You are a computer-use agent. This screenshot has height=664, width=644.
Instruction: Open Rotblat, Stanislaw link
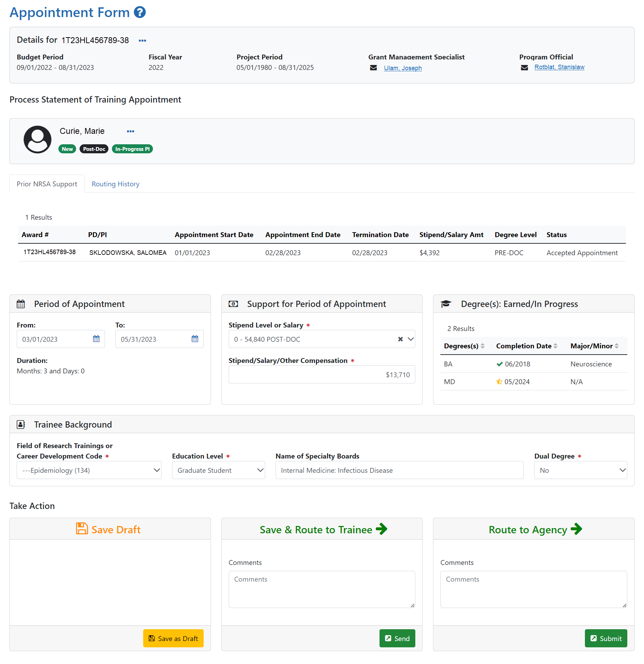(x=559, y=67)
